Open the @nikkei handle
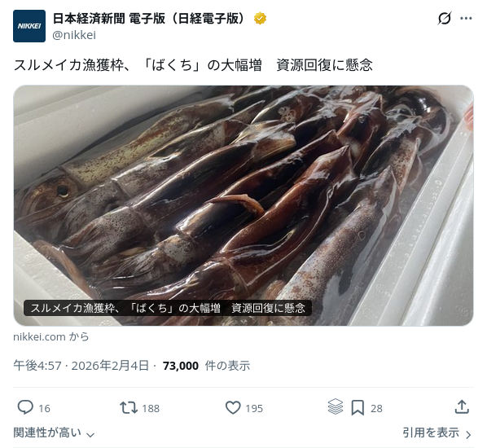This screenshot has width=487, height=448. coord(74,35)
